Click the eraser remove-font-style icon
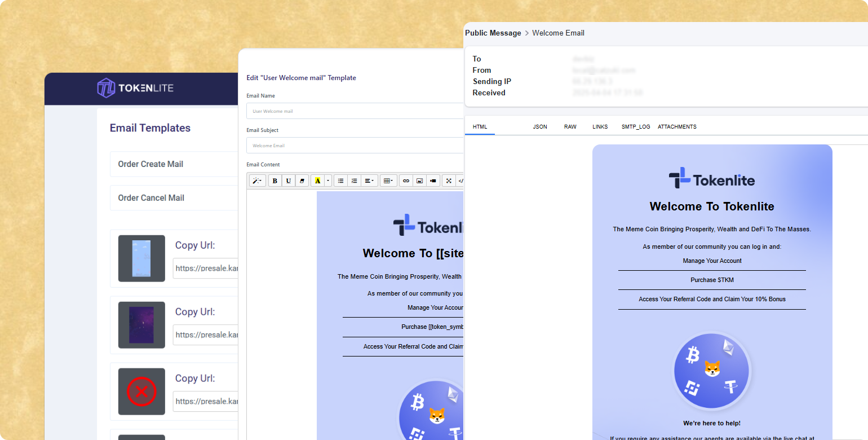Image resolution: width=868 pixels, height=440 pixels. click(302, 181)
